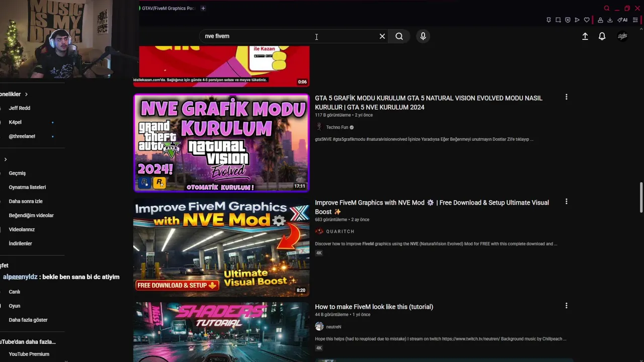
Task: Open title "How to make FiveM look like this"
Action: [x=374, y=307]
